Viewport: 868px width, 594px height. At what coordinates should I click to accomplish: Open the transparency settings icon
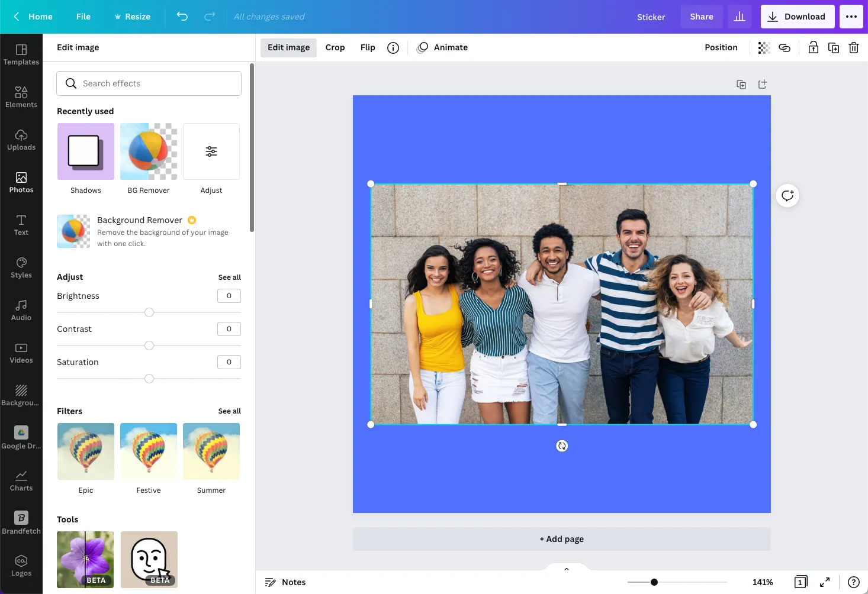(763, 47)
